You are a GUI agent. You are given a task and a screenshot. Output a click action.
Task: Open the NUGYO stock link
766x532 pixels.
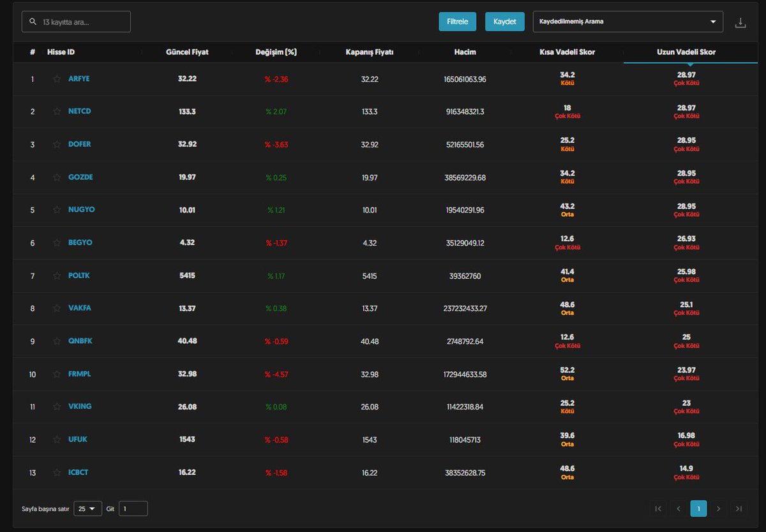pyautogui.click(x=82, y=210)
